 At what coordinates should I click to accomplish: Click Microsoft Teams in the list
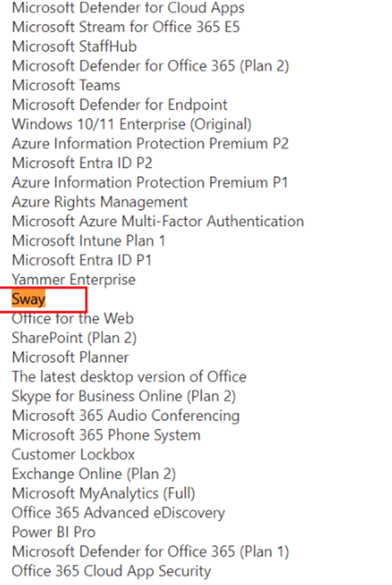(x=66, y=85)
